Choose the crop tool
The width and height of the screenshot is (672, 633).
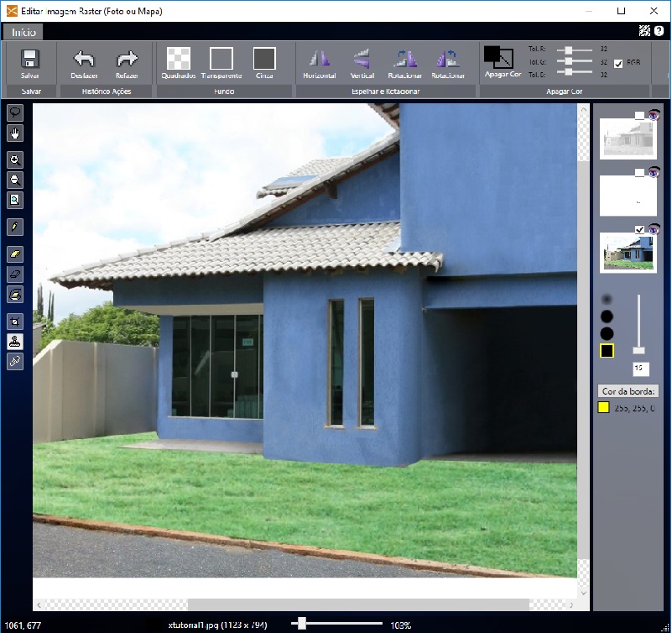click(15, 322)
